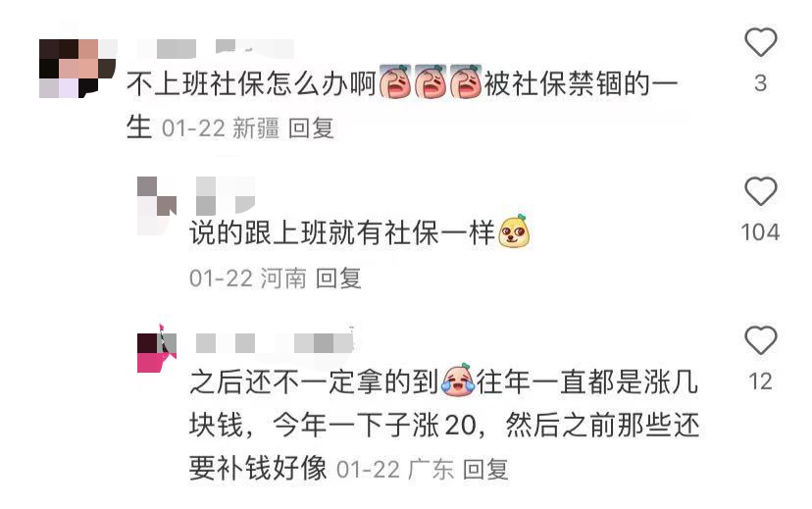This screenshot has width=812, height=509.
Task: Like the 广东 reply about 涨20
Action: pos(760,340)
